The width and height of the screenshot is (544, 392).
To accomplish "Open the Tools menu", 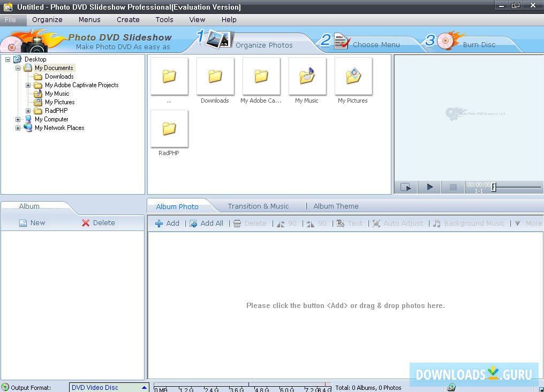I will tap(164, 20).
